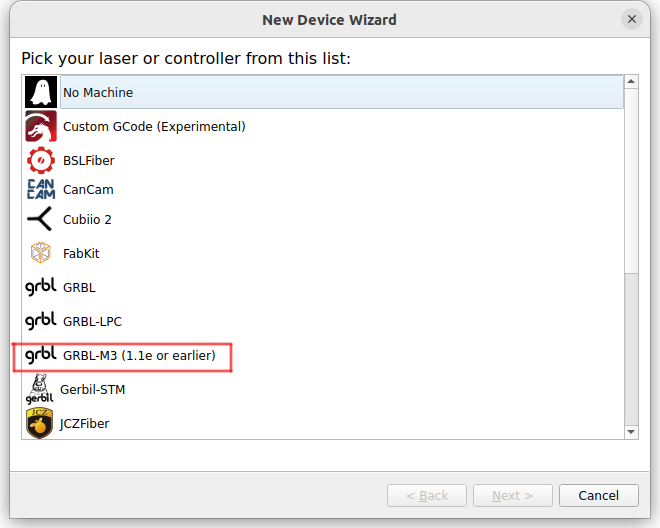Choose the JCZFiber shield icon
Viewport: 660px width, 528px height.
pos(40,423)
